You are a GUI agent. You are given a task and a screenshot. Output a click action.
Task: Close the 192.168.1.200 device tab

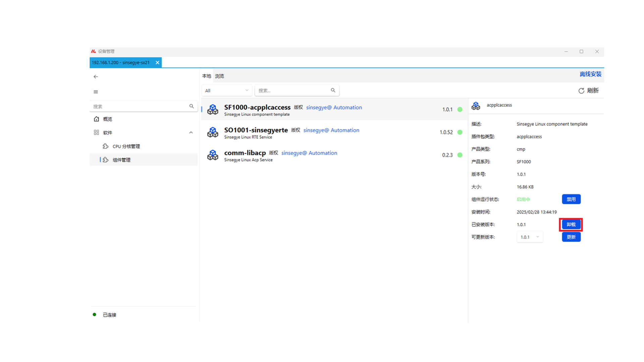[x=157, y=63]
